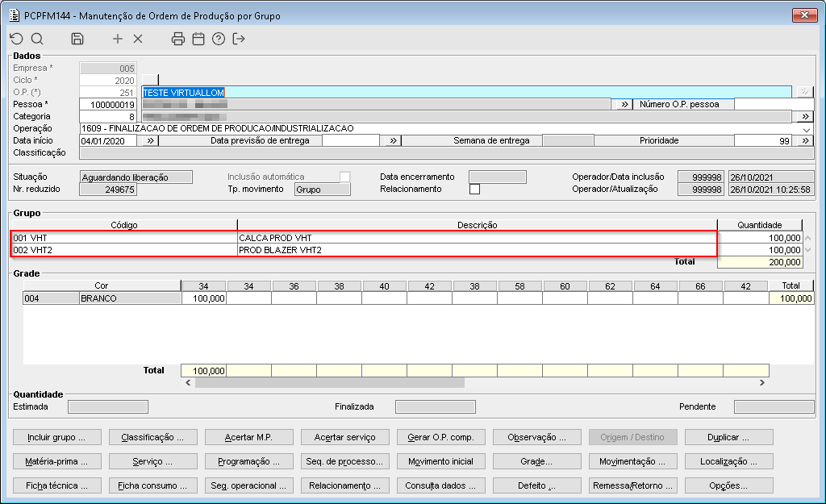This screenshot has width=826, height=504.
Task: Click the Opções button
Action: tap(729, 485)
